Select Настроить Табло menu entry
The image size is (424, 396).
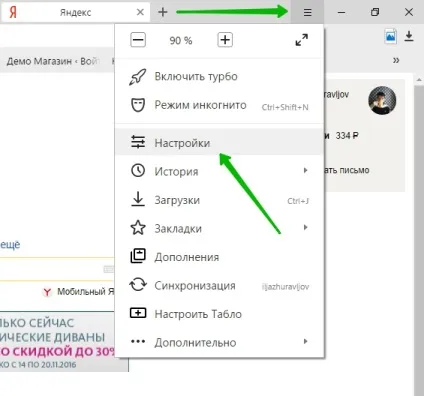pyautogui.click(x=219, y=314)
